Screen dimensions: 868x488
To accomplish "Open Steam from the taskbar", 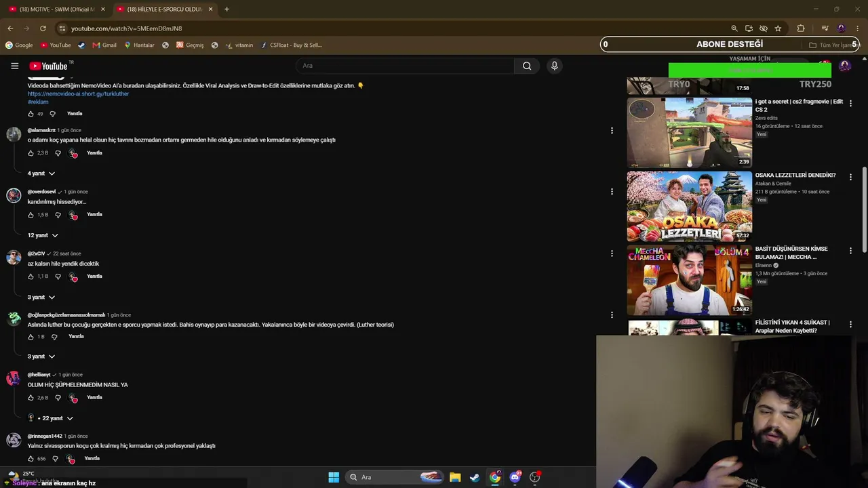I will click(x=475, y=477).
